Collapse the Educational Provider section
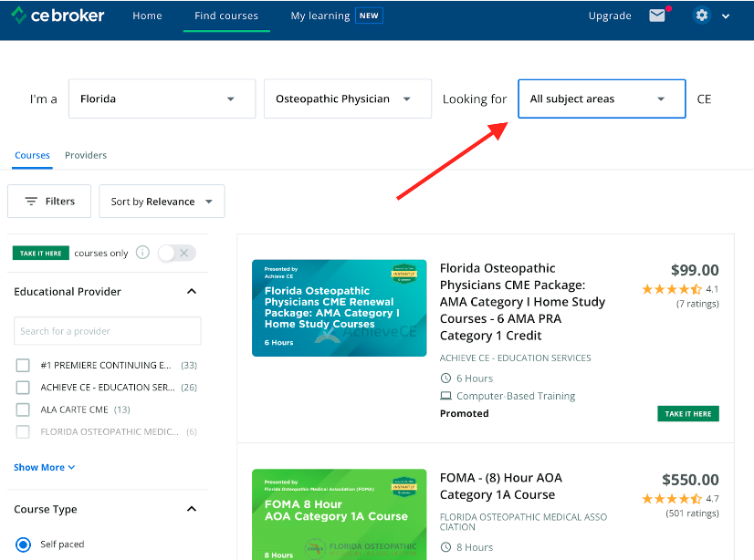754x560 pixels. (192, 292)
